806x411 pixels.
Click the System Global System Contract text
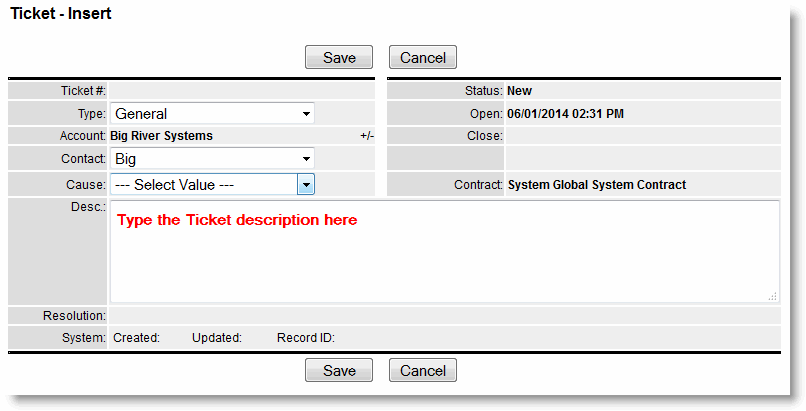pyautogui.click(x=597, y=185)
